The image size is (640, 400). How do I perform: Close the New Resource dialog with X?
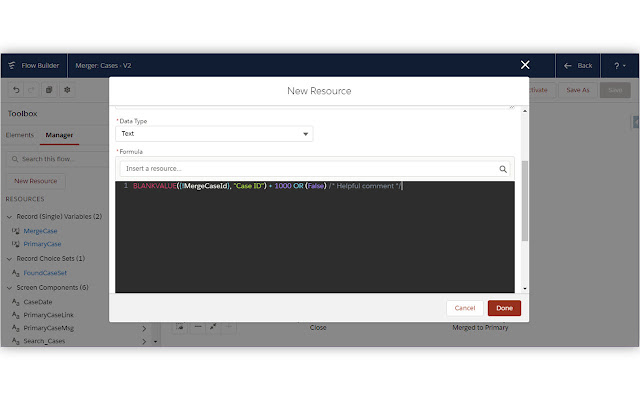pos(525,65)
